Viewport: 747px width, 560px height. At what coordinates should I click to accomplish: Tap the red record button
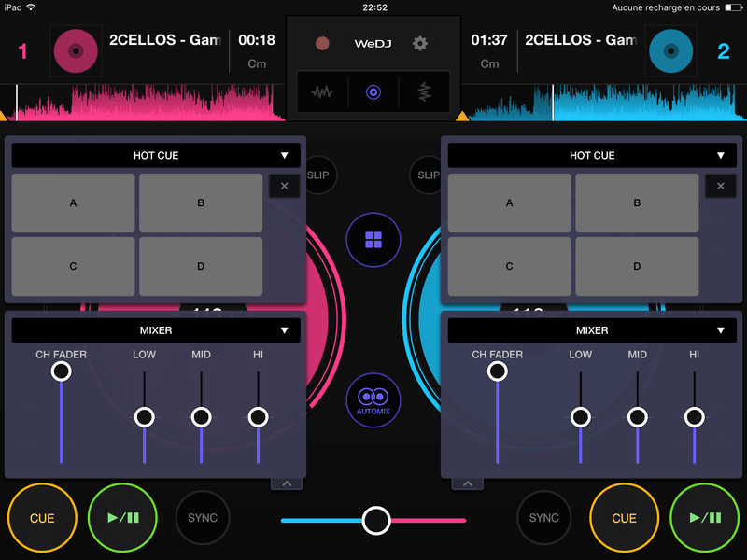pos(322,43)
